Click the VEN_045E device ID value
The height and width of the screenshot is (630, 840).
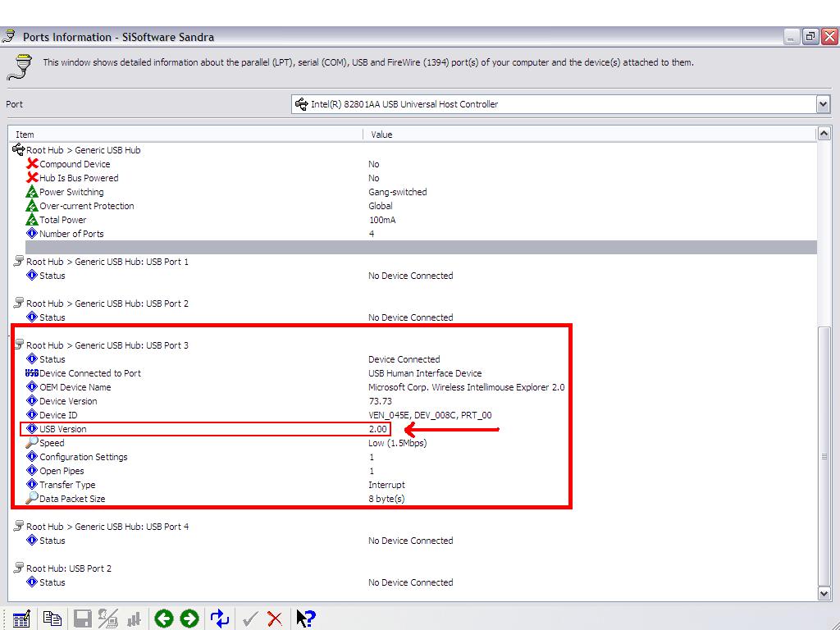pos(430,414)
